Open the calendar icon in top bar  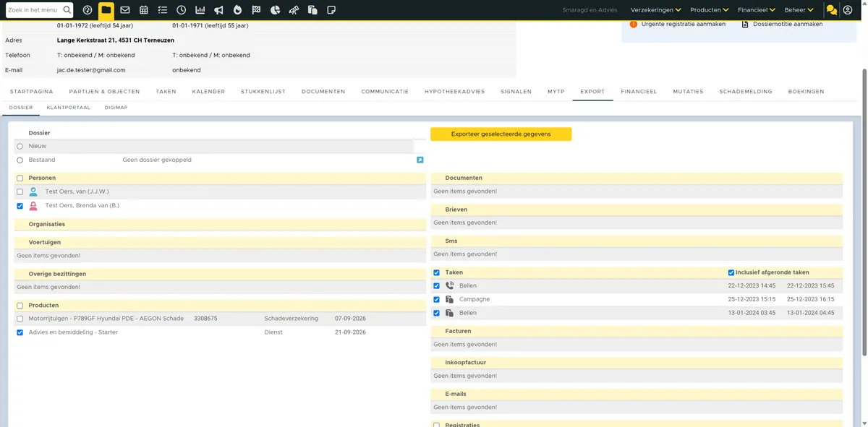(144, 10)
